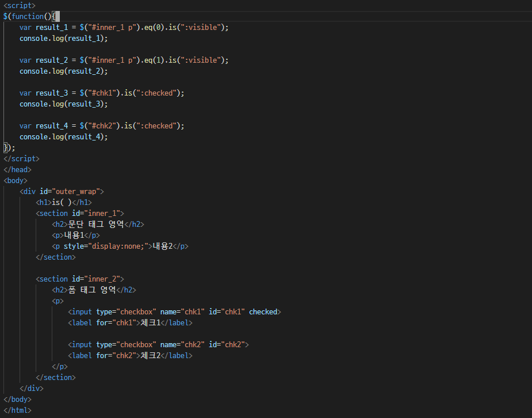
Task: Click the checkbox input chk1 checked line
Action: pyautogui.click(x=174, y=311)
